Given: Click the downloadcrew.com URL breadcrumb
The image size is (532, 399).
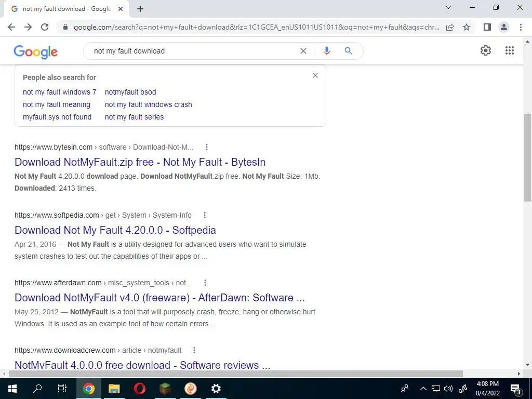Looking at the screenshot, I should (x=98, y=350).
